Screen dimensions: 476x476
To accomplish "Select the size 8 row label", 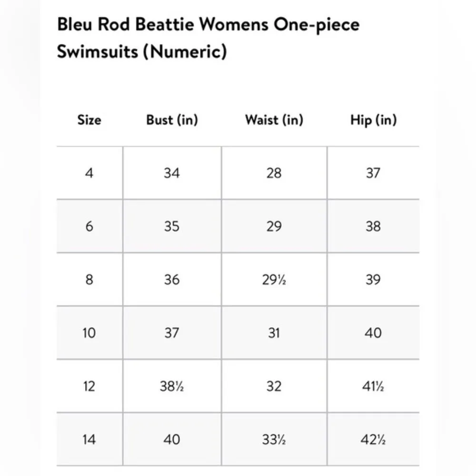I will pyautogui.click(x=89, y=279).
